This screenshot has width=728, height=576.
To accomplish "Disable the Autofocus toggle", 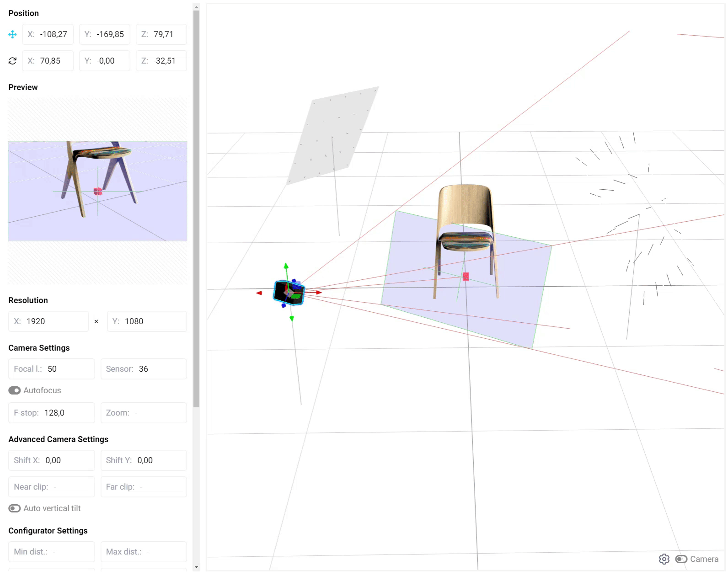I will coord(15,390).
